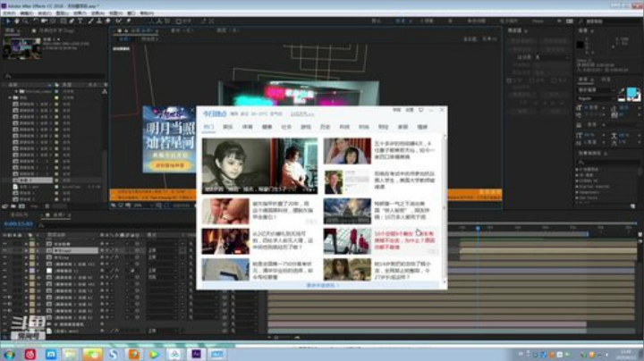
Task: Toggle eye of bottom timeline layer
Action: coord(5,331)
